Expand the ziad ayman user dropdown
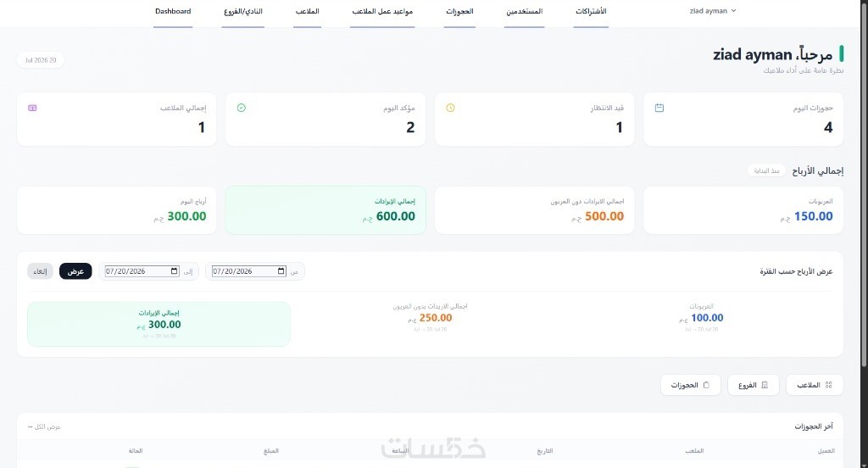Screen dimensions: 868x468 [712, 11]
